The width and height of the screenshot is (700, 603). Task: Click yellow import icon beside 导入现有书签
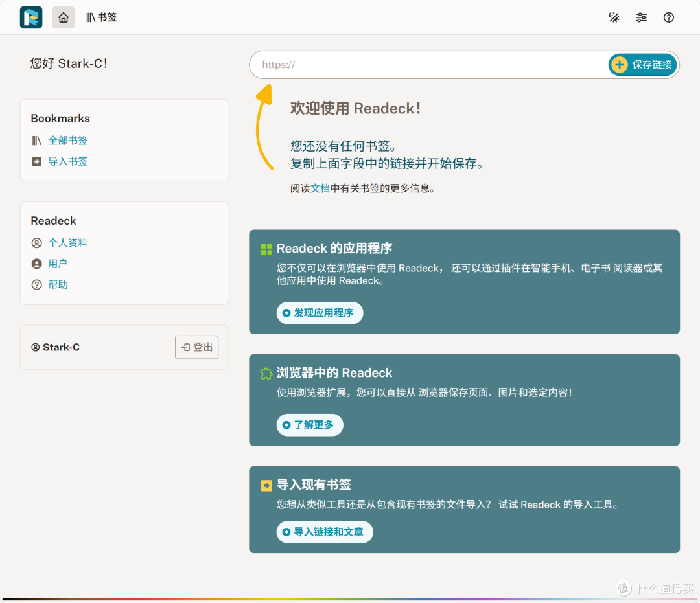coord(266,486)
